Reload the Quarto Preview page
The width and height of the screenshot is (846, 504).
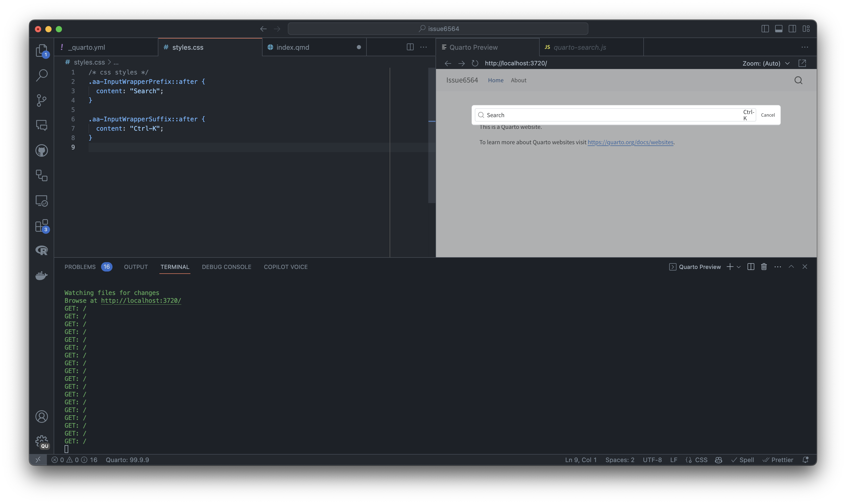(475, 63)
